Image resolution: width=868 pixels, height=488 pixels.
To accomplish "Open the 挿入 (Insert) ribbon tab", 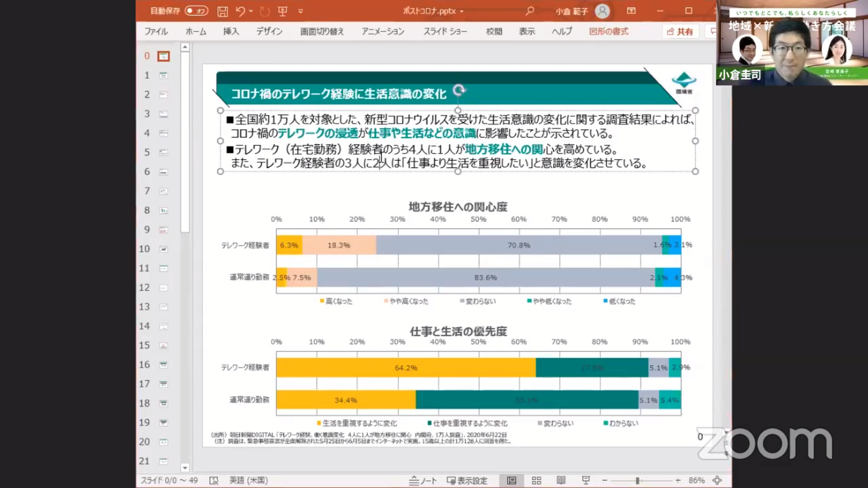I will (231, 31).
